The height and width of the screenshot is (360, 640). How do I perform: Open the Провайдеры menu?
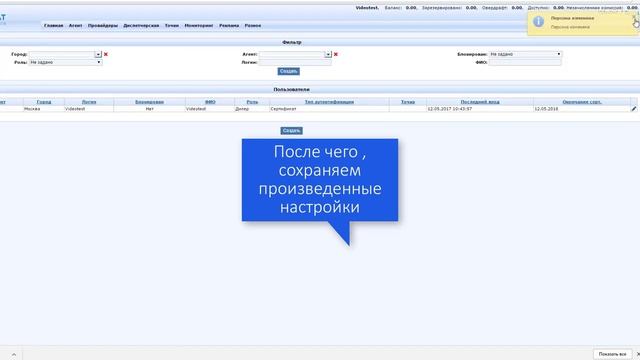pyautogui.click(x=103, y=25)
